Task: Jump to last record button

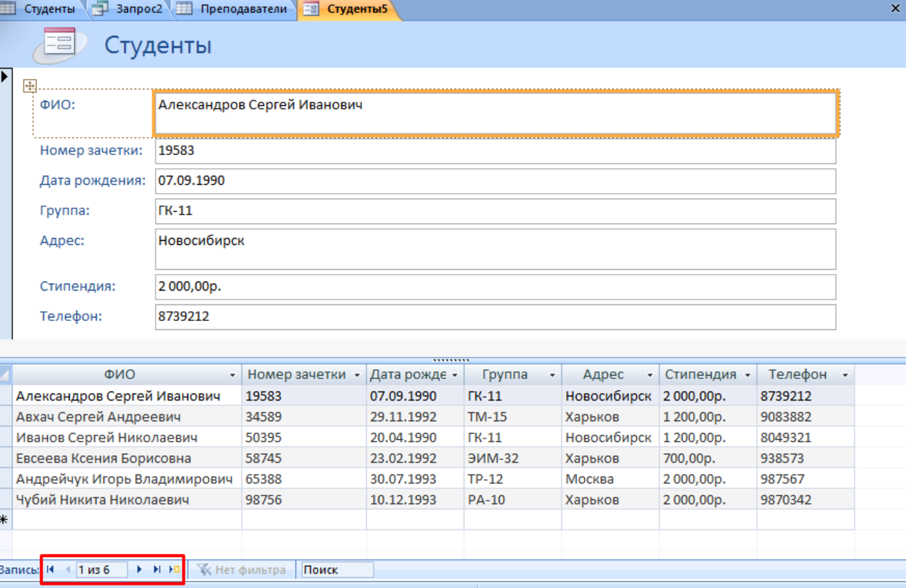Action: click(157, 569)
